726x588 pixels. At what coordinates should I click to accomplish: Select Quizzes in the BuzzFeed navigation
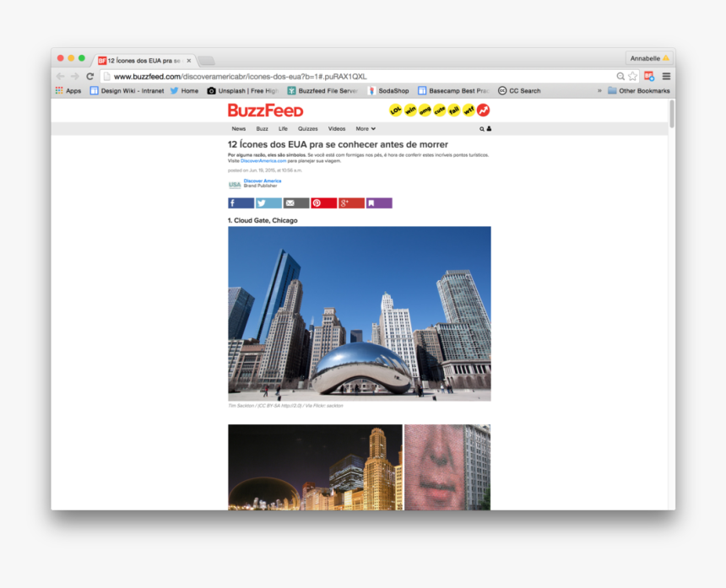click(x=308, y=128)
